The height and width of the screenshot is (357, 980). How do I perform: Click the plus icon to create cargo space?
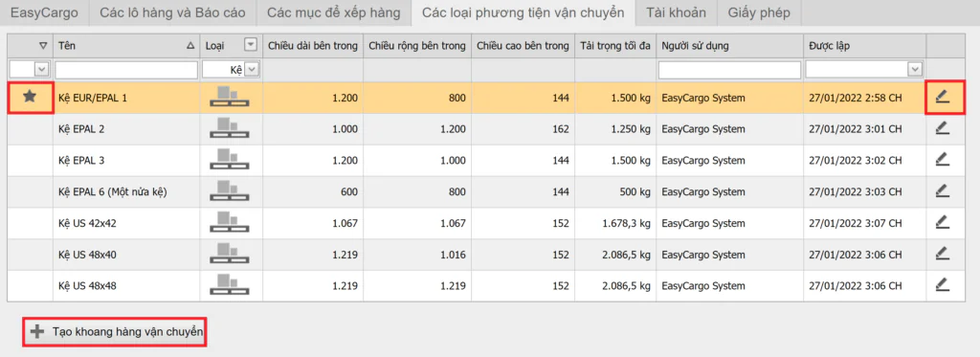[x=37, y=332]
